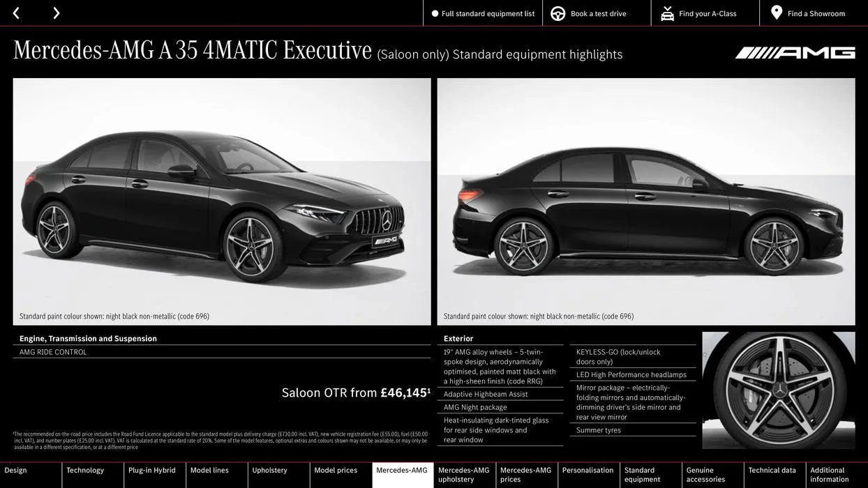Image resolution: width=868 pixels, height=488 pixels.
Task: Click the showroom location pin icon
Action: click(777, 13)
